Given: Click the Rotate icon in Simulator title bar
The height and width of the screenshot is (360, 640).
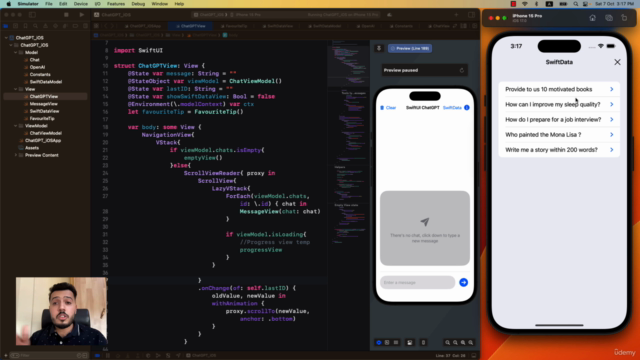Looking at the screenshot, I should (624, 18).
